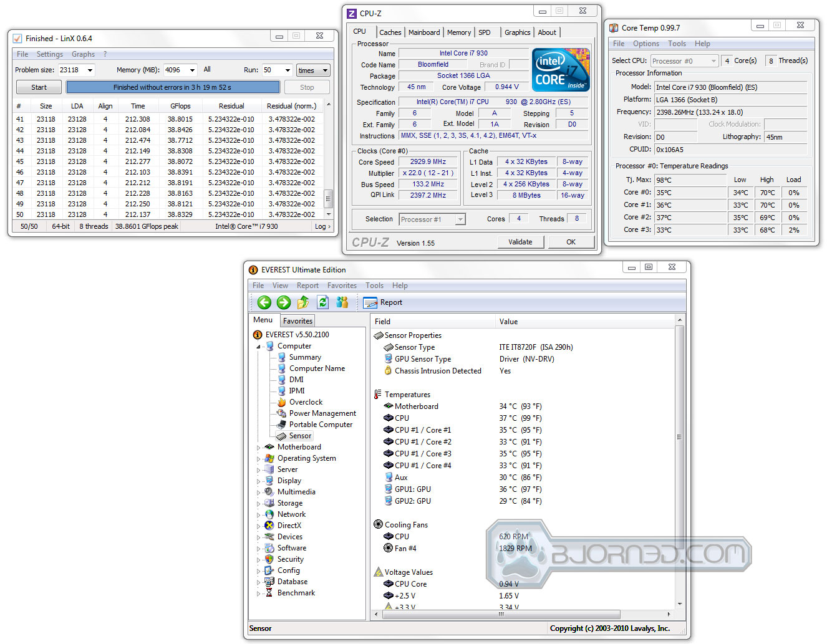Click the Devices icon in EVEREST tree
The height and width of the screenshot is (644, 827).
pos(269,537)
